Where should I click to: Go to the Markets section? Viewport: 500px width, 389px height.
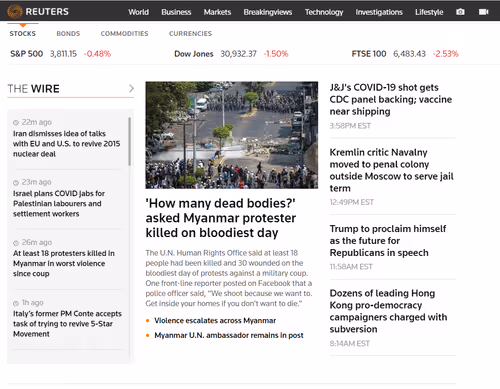pos(217,12)
